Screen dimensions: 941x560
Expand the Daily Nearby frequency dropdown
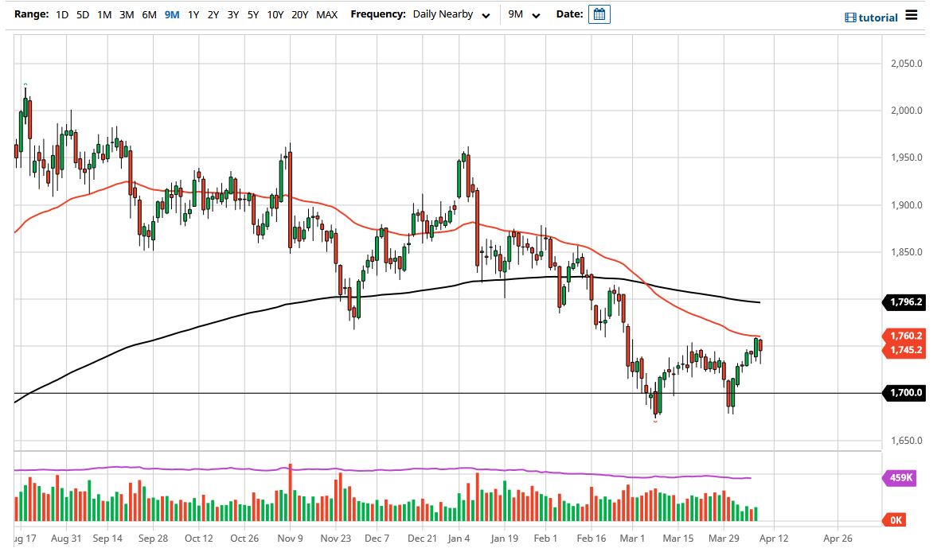coord(451,14)
